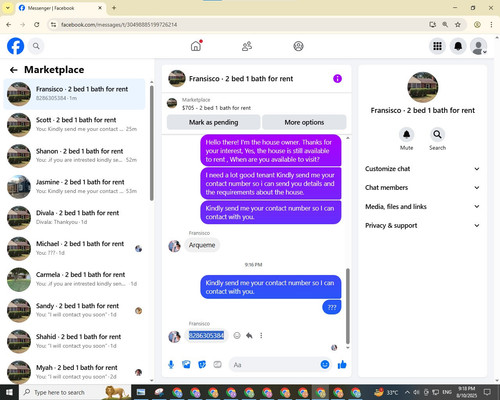The width and height of the screenshot is (500, 400).
Task: Choose a GIF icon in composer
Action: (x=217, y=365)
